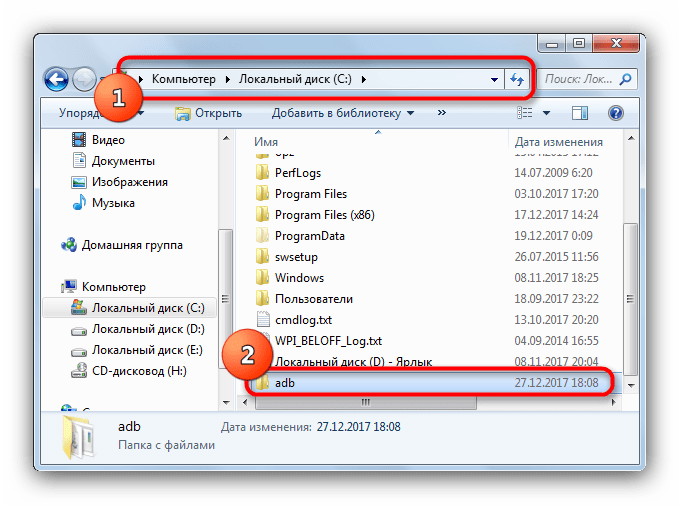
Task: Select Локальный диск (D) - Ярлык shortcut
Action: click(353, 362)
